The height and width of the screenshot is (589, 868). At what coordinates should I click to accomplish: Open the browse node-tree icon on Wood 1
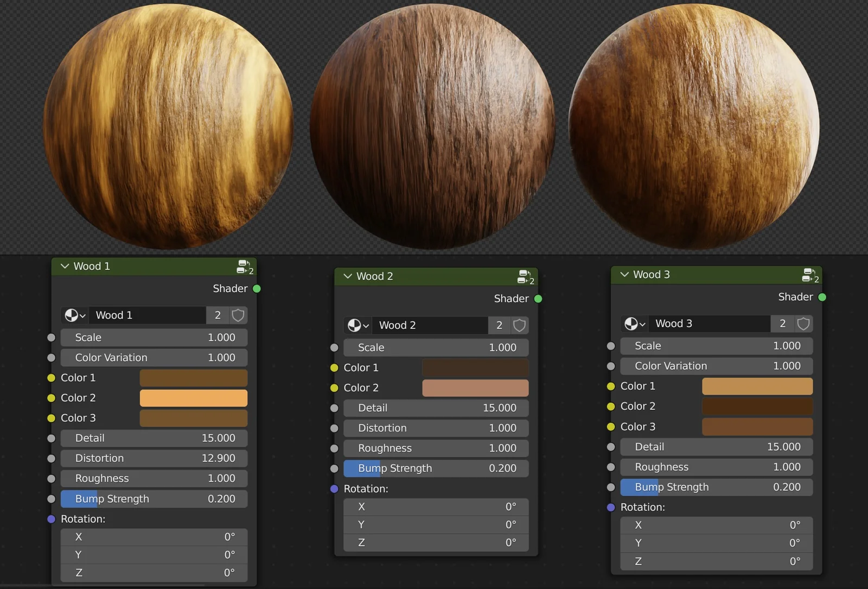[x=74, y=315]
